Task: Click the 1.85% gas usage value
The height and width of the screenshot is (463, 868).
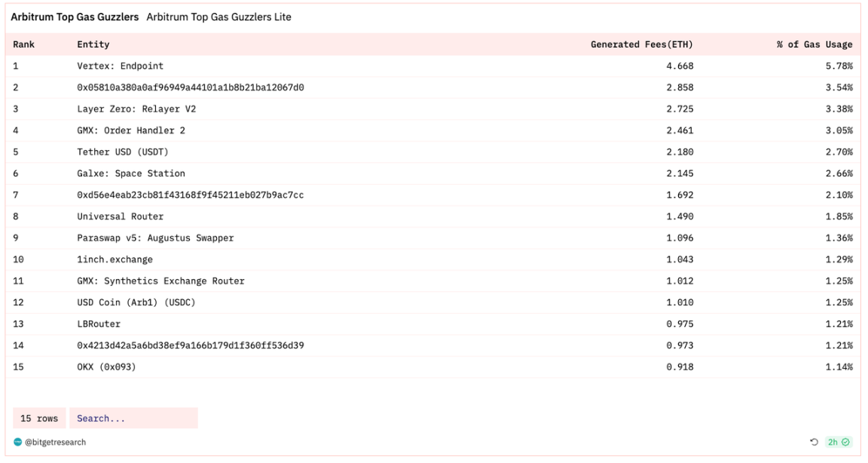Action: 839,216
